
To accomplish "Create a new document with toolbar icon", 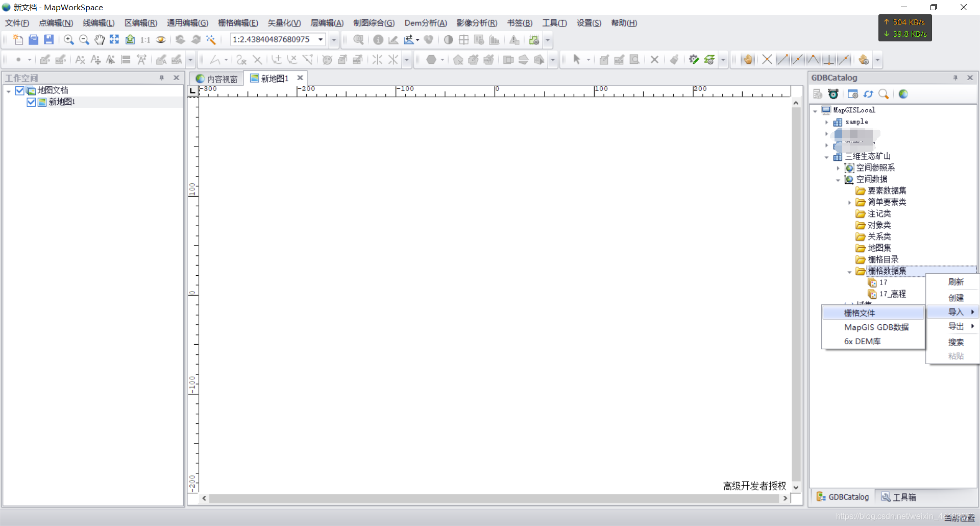I will click(x=18, y=39).
